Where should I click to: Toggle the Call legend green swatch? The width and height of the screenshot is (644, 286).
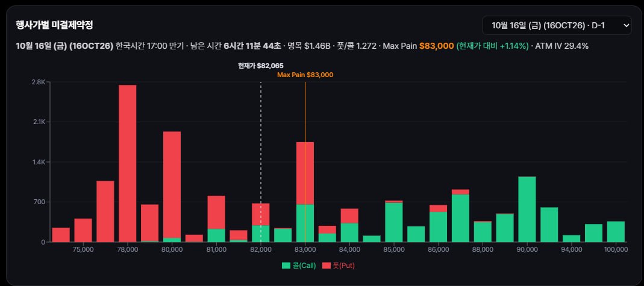(286, 266)
